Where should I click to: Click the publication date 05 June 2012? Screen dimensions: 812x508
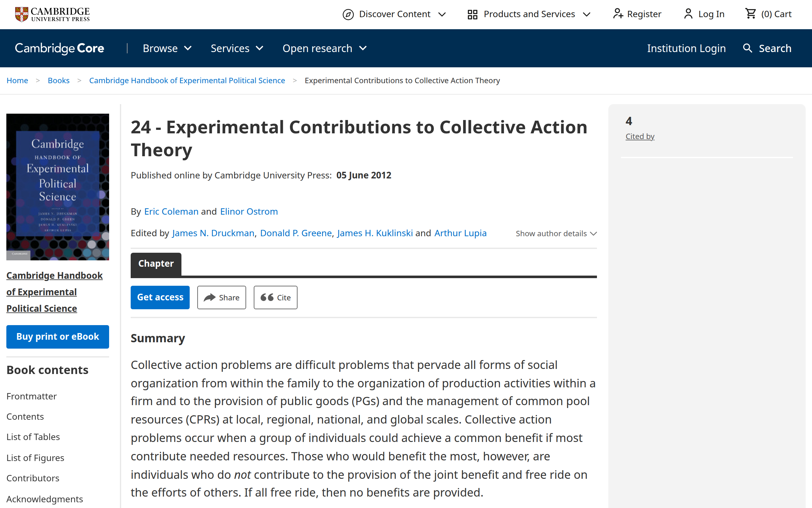tap(364, 175)
